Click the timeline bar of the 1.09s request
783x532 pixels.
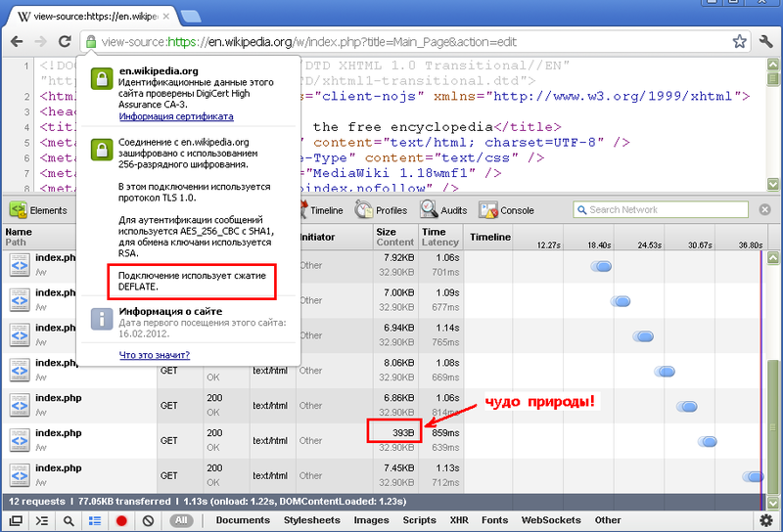(x=621, y=301)
